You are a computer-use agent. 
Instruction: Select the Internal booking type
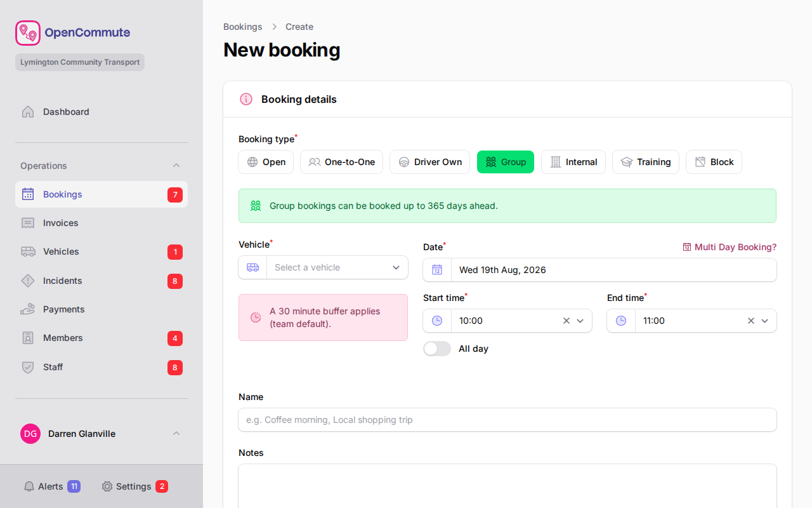(x=573, y=162)
